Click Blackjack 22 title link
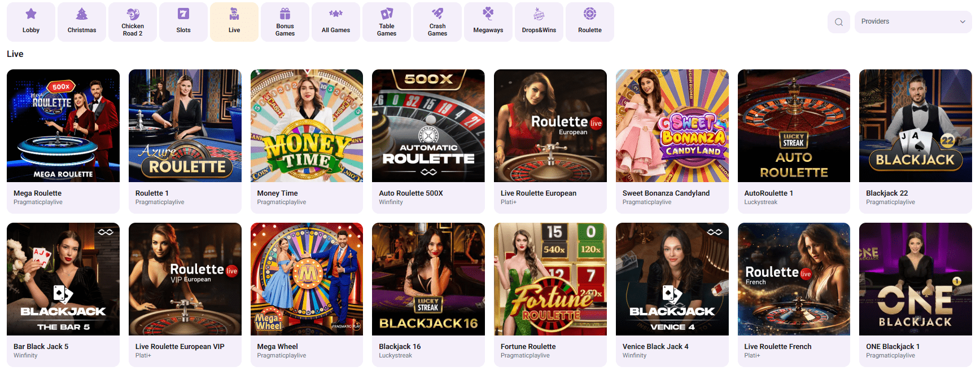Image resolution: width=980 pixels, height=371 pixels. (887, 193)
